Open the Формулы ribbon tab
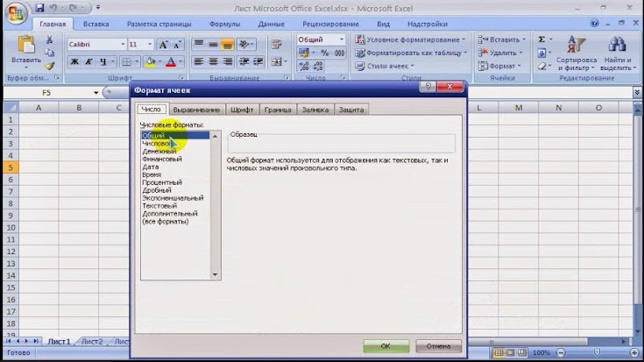 [224, 24]
